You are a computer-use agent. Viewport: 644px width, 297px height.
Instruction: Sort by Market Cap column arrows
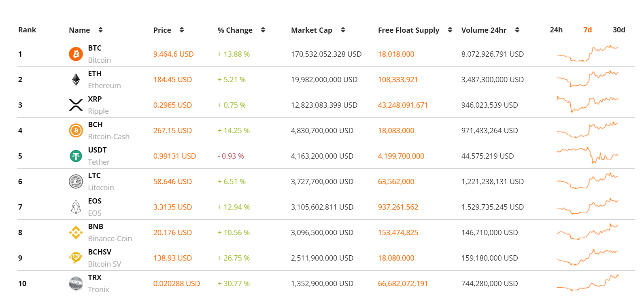point(343,30)
